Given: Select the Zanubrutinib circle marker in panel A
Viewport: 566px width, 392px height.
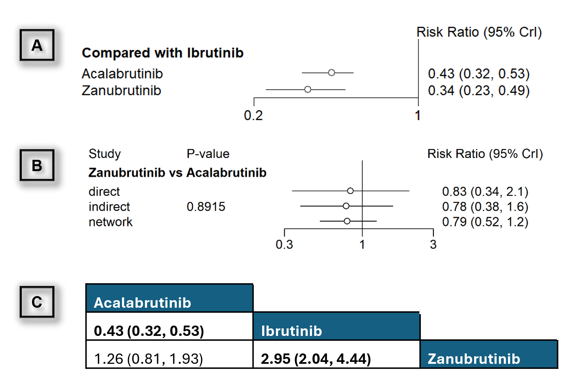Looking at the screenshot, I should click(308, 89).
